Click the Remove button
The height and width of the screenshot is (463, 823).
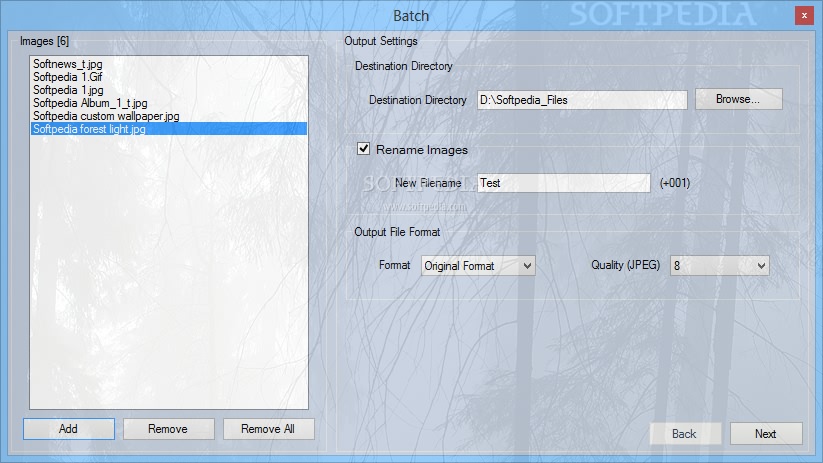[x=168, y=429]
